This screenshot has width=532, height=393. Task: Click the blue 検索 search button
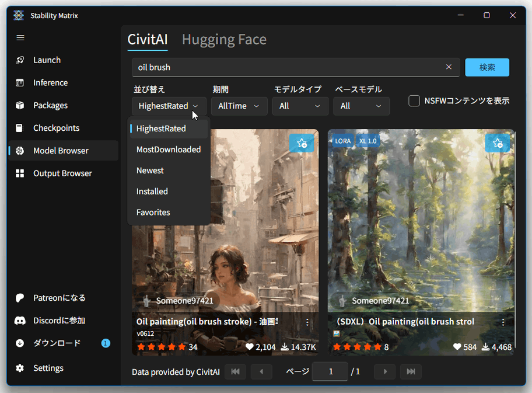(487, 67)
